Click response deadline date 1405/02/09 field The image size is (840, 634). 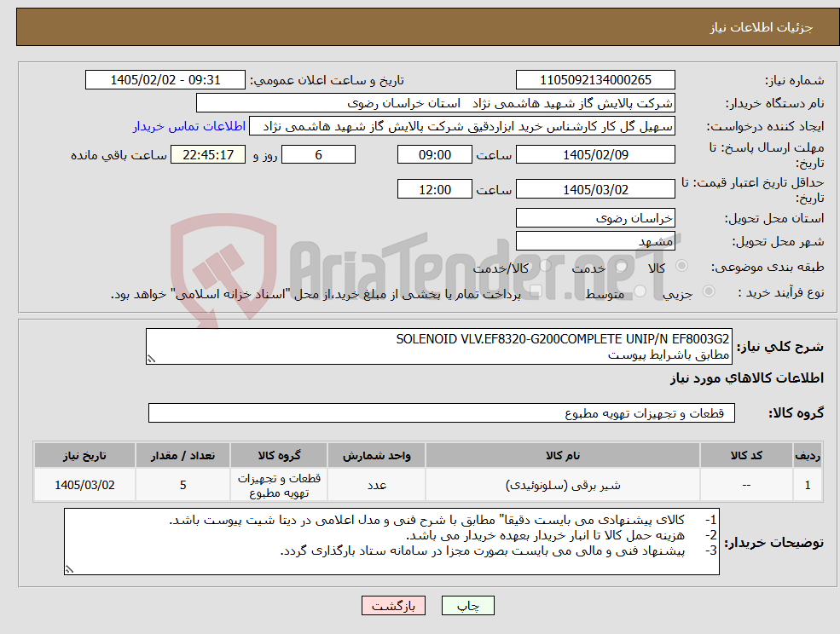pyautogui.click(x=595, y=155)
